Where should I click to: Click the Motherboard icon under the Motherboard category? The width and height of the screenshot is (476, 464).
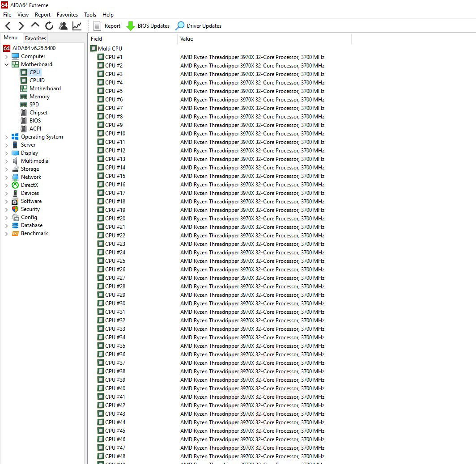24,89
